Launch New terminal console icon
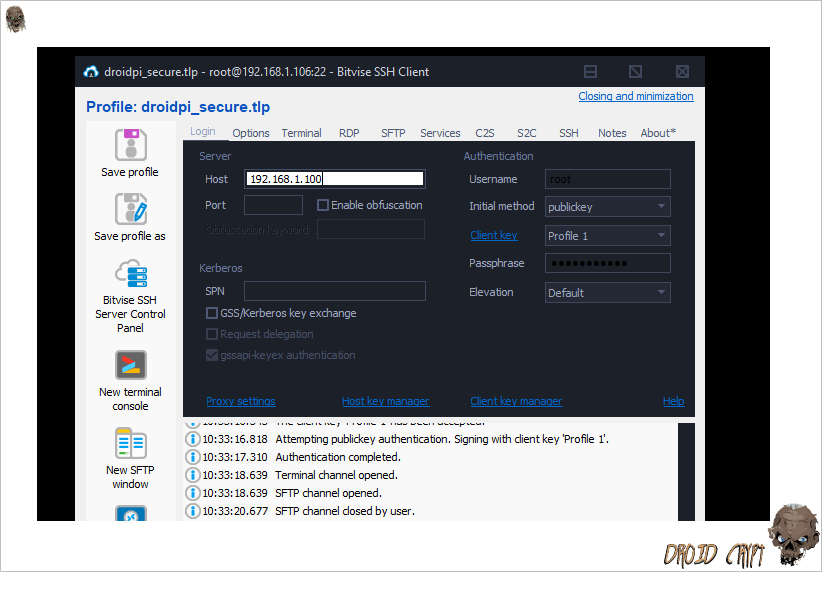Screen dimensions: 823x593 (x=130, y=365)
